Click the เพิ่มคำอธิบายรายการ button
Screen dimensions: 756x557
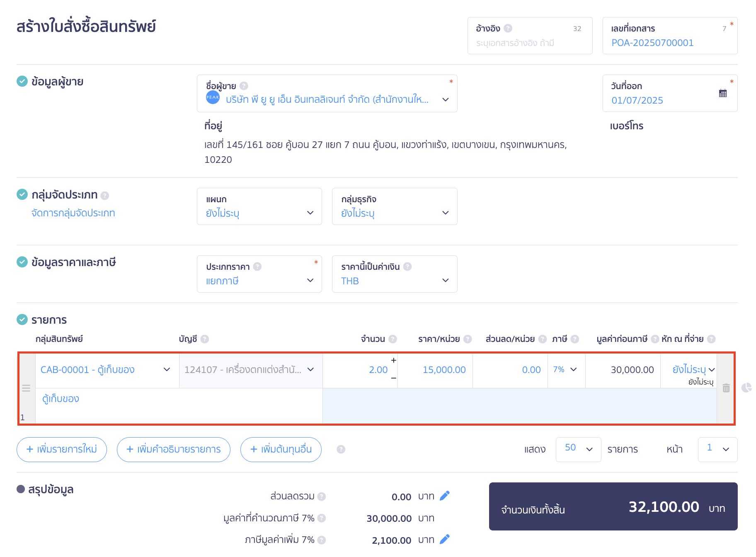click(x=173, y=449)
